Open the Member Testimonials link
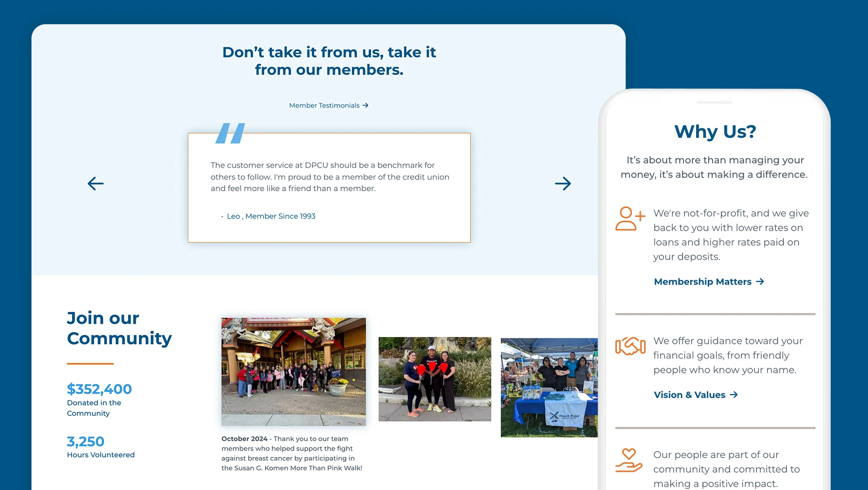 (x=329, y=105)
